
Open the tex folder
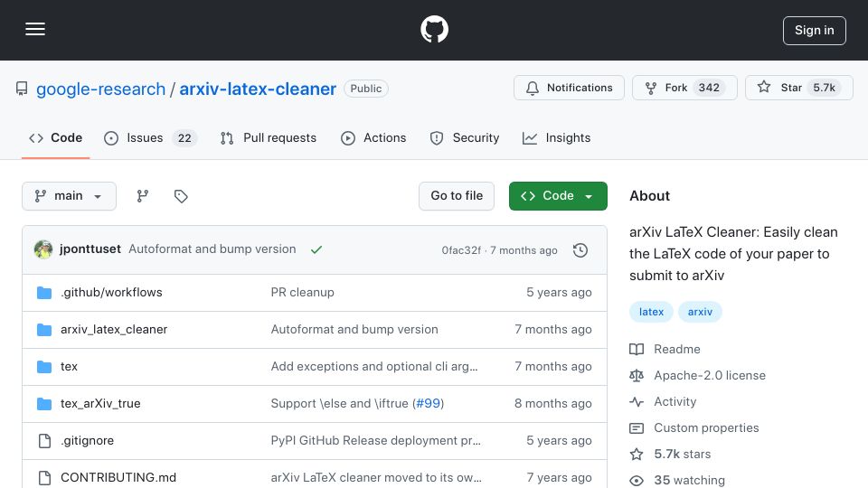(69, 366)
